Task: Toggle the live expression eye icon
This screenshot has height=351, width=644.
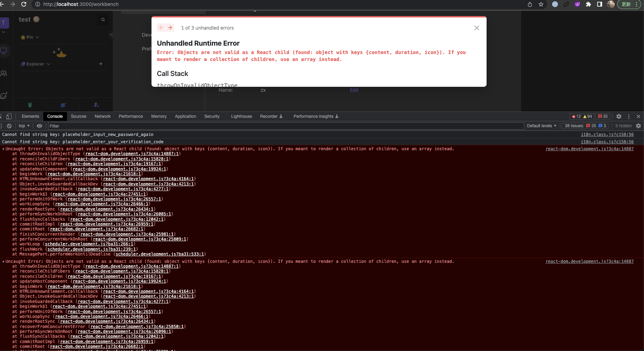Action: click(x=39, y=126)
